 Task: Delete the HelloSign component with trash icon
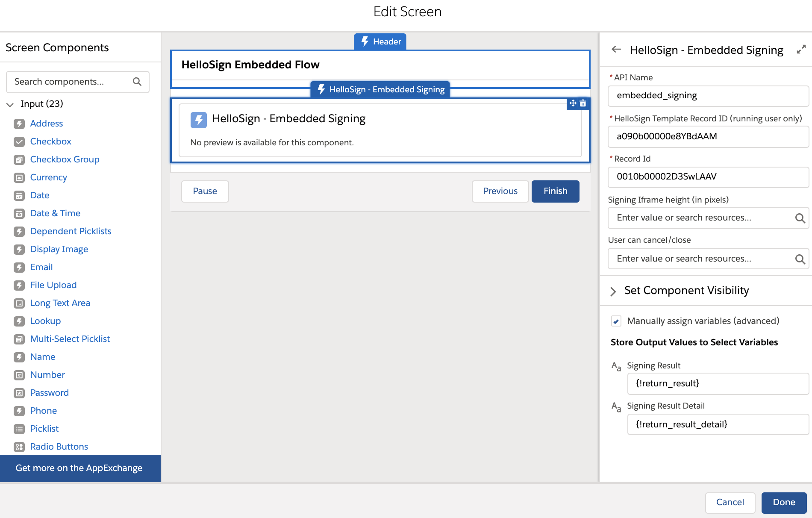click(583, 103)
